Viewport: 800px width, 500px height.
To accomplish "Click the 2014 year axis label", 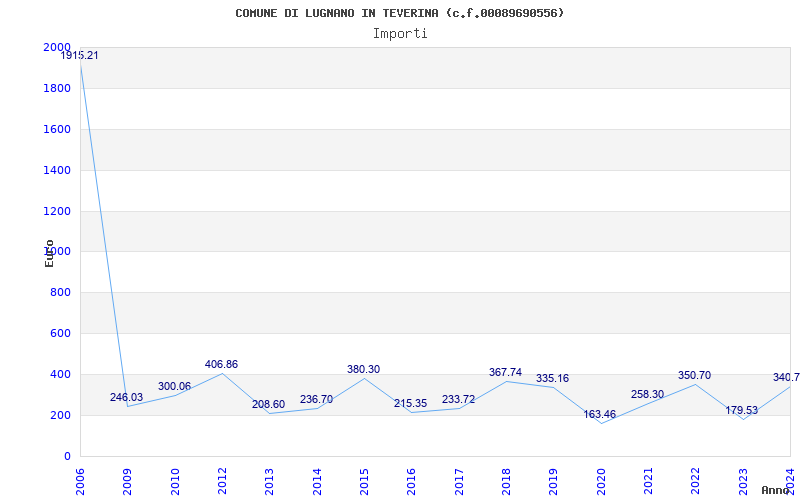I will (317, 482).
